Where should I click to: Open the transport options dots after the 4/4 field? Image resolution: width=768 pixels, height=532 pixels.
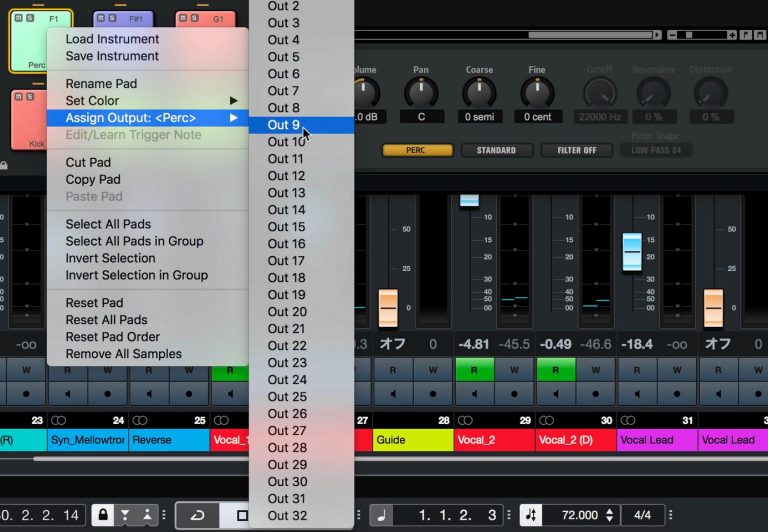[671, 515]
